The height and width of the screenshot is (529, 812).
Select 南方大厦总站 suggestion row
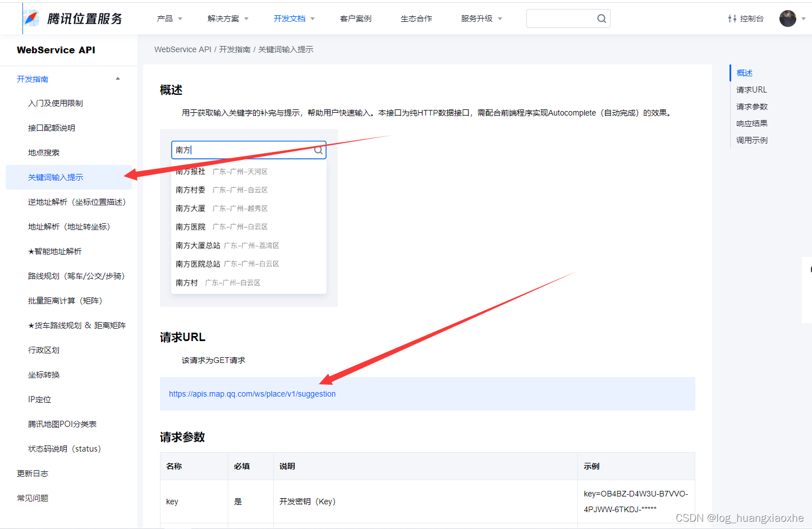point(249,246)
